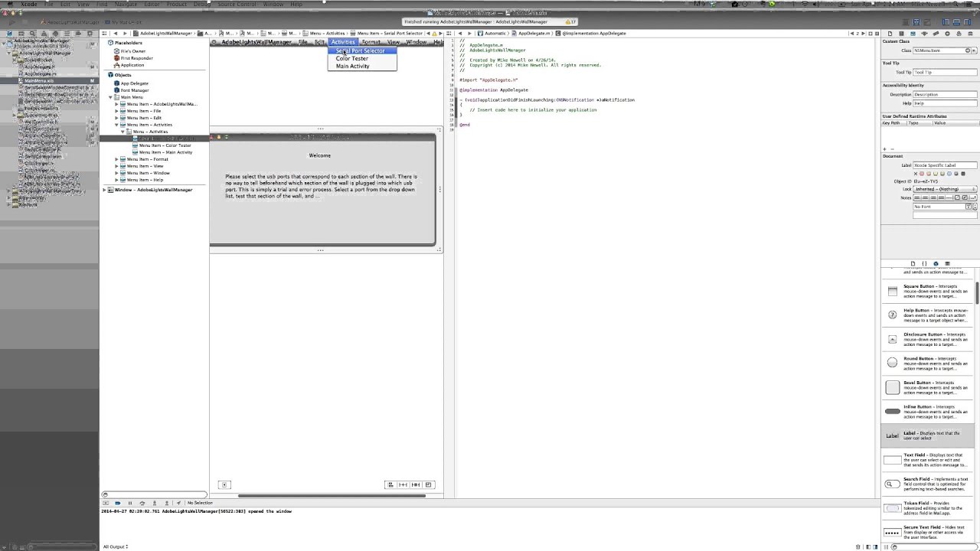Open the Source Control menu
The image size is (980, 551).
click(237, 4)
